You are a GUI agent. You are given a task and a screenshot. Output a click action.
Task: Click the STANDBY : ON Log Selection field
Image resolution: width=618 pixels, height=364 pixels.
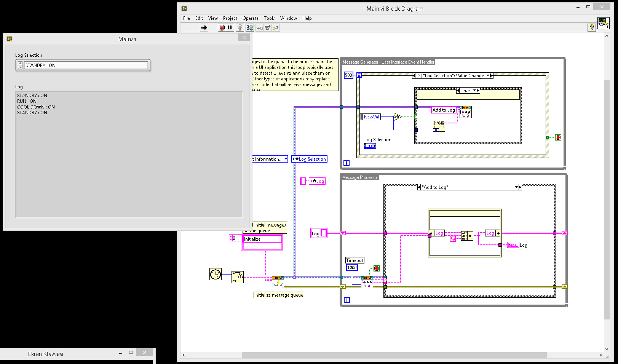pyautogui.click(x=86, y=65)
